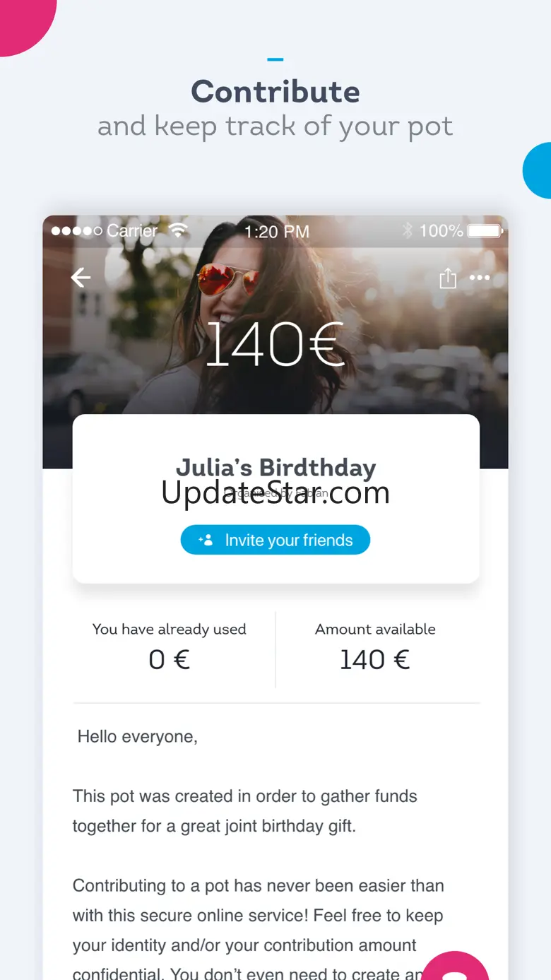Click the add-person icon in Invite button
This screenshot has height=980, width=551.
click(206, 541)
